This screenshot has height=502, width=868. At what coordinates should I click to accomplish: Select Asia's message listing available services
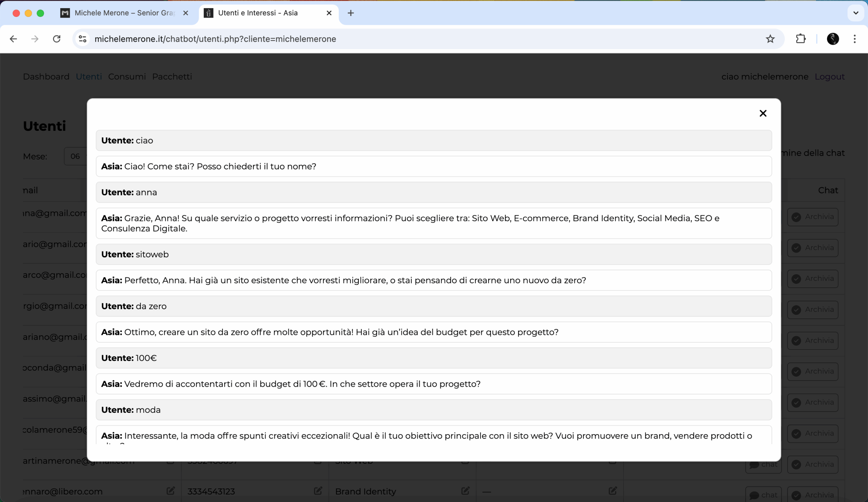434,223
